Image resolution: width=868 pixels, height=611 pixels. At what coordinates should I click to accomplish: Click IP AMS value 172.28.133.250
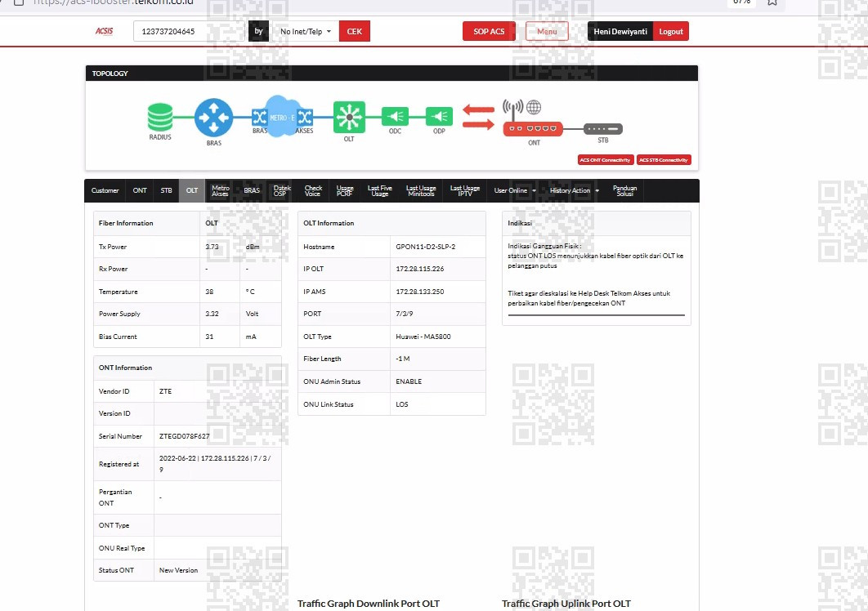point(419,292)
